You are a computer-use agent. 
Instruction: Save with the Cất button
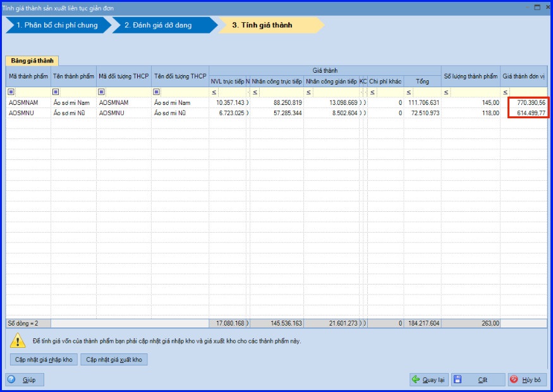click(478, 379)
